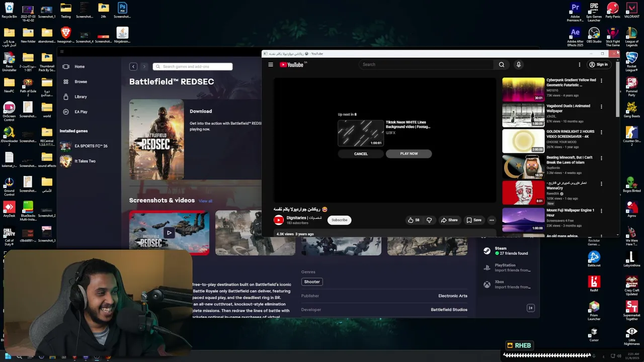
Task: Click EA app forward navigation arrow
Action: (144, 66)
